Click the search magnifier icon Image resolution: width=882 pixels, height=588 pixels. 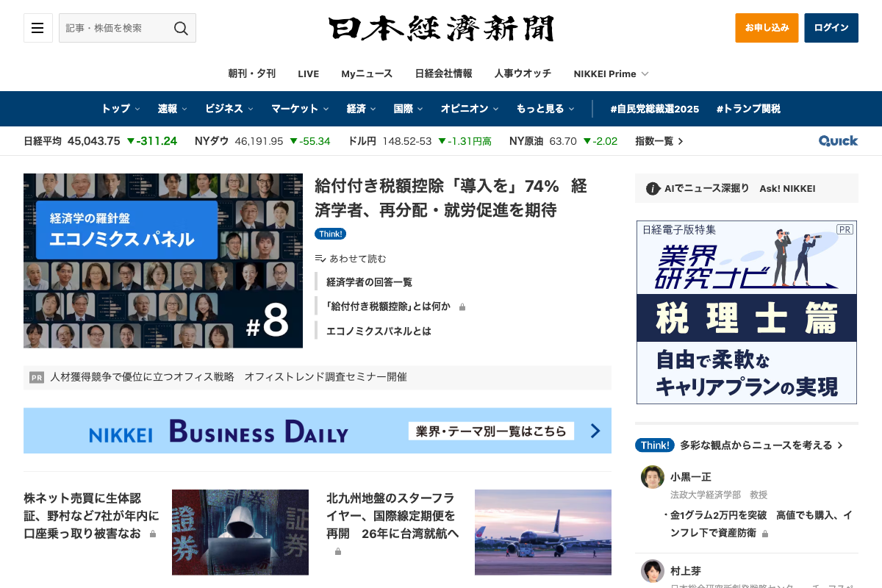click(181, 28)
